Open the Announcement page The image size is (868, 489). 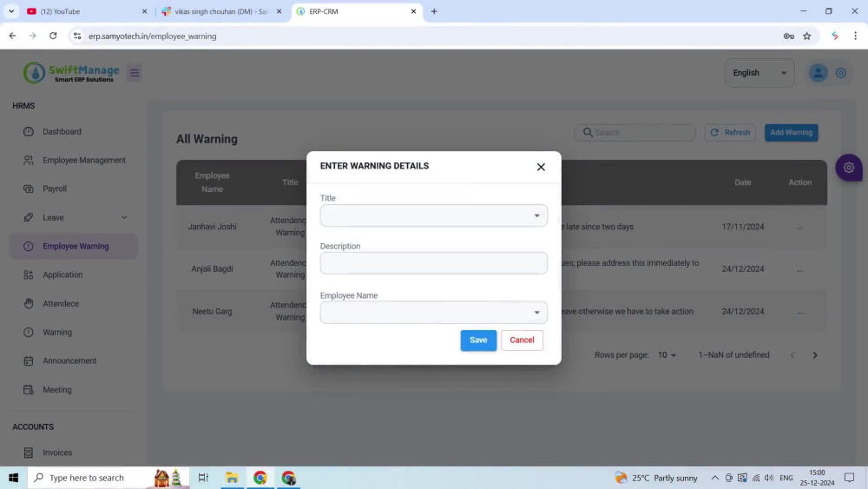pos(69,360)
